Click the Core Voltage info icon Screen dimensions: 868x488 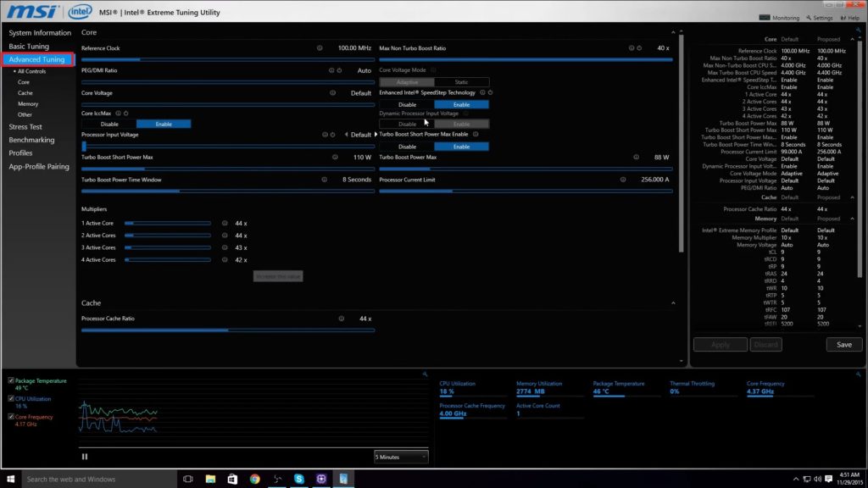click(332, 93)
